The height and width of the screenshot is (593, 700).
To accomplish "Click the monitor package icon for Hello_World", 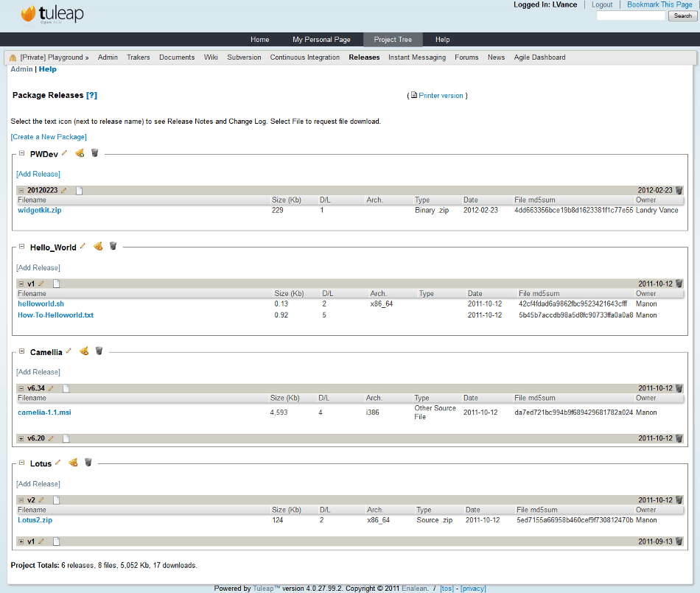I will tap(98, 246).
